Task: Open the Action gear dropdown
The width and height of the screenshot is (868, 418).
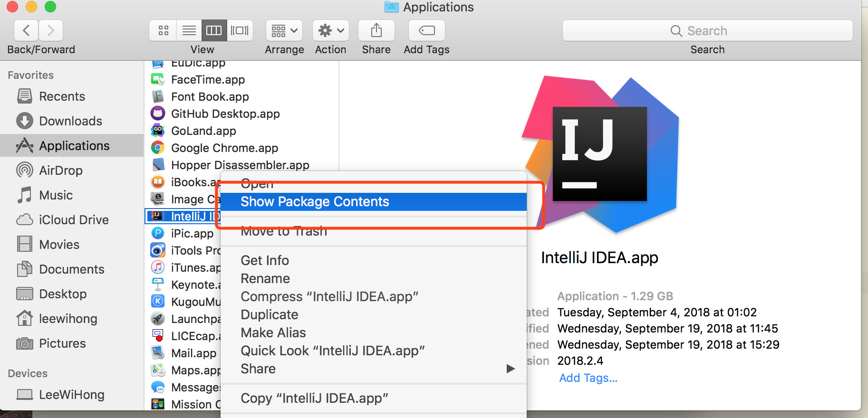Action: [331, 31]
